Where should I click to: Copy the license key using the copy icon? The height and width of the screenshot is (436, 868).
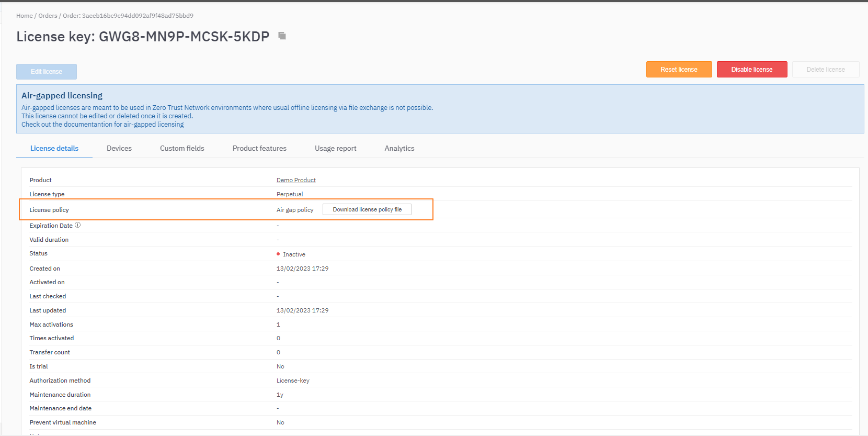coord(282,36)
